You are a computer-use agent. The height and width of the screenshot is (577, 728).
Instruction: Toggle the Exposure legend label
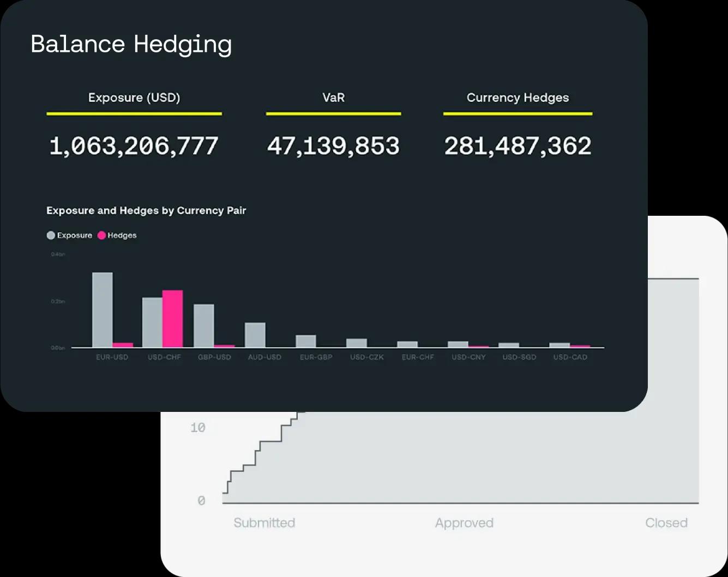(x=75, y=235)
